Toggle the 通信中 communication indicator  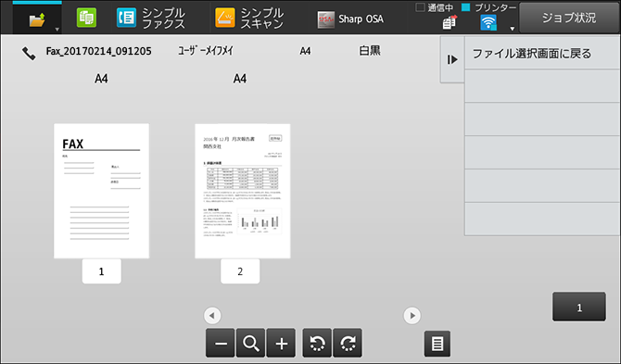tap(420, 7)
